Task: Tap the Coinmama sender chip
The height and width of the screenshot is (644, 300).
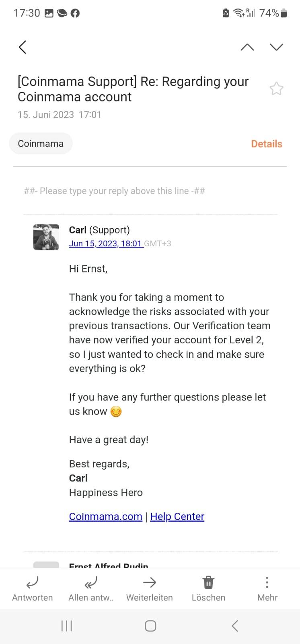Action: click(x=41, y=144)
